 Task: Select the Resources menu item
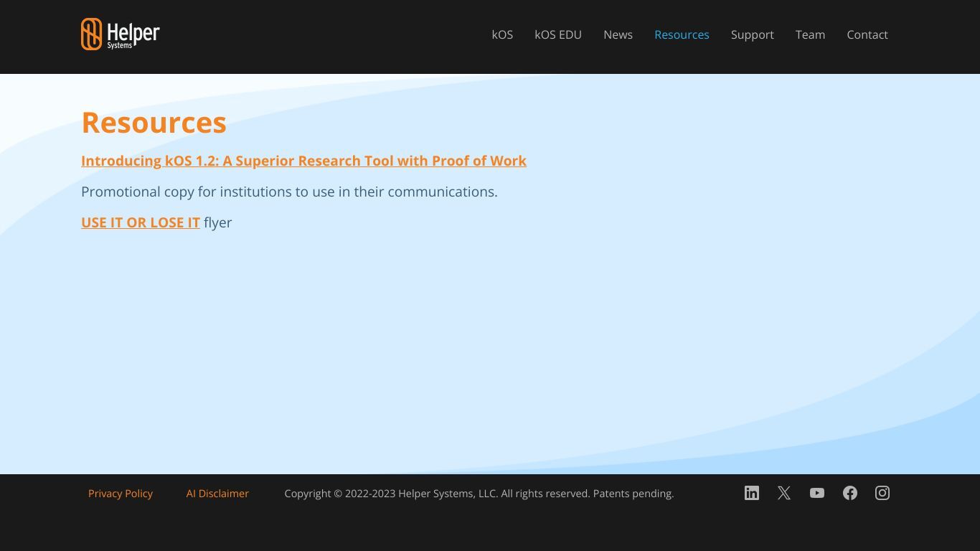[x=682, y=34]
